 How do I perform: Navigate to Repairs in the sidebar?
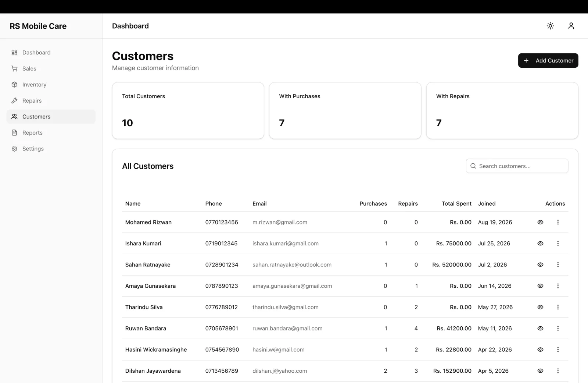click(51, 100)
